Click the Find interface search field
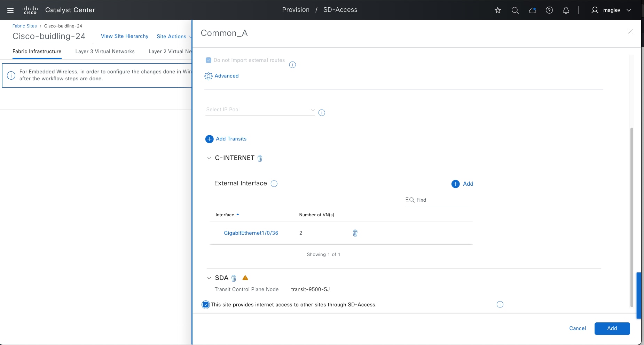This screenshot has width=644, height=345. [x=442, y=200]
